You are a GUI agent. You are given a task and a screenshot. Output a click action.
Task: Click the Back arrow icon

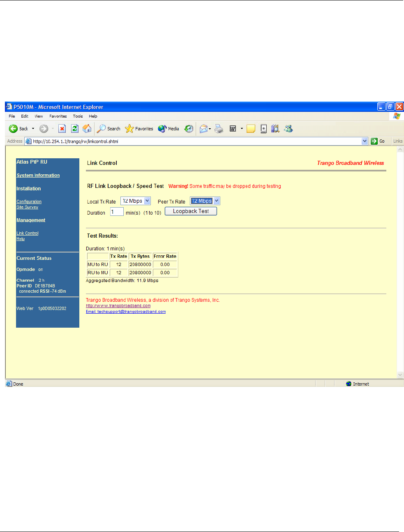click(13, 129)
